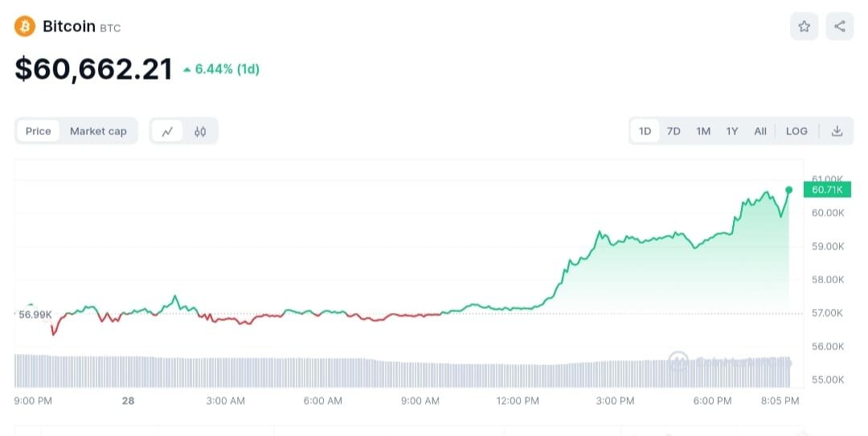Add Bitcoin to watchlist with star icon
The height and width of the screenshot is (436, 868).
point(804,27)
